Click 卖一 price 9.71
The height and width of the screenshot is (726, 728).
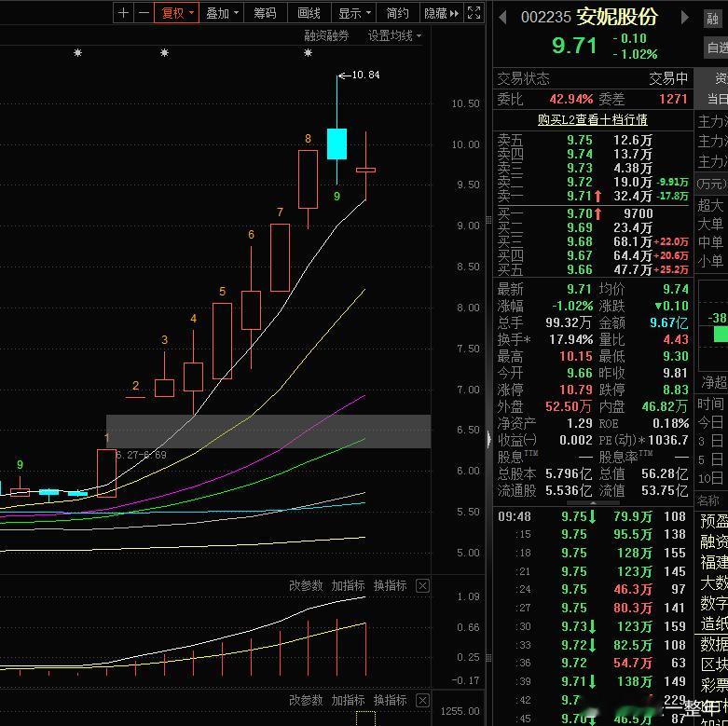pos(580,196)
